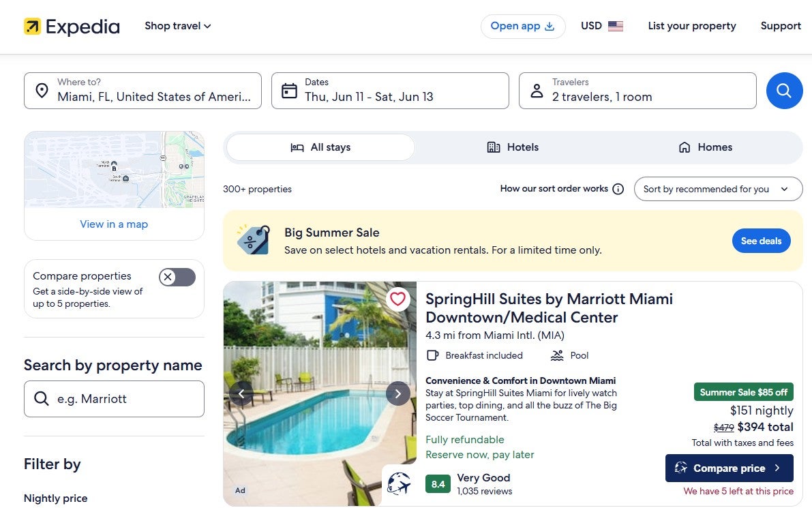Click the 'Nightly price' filter heading
Screen dimensions: 812x508
coord(55,498)
